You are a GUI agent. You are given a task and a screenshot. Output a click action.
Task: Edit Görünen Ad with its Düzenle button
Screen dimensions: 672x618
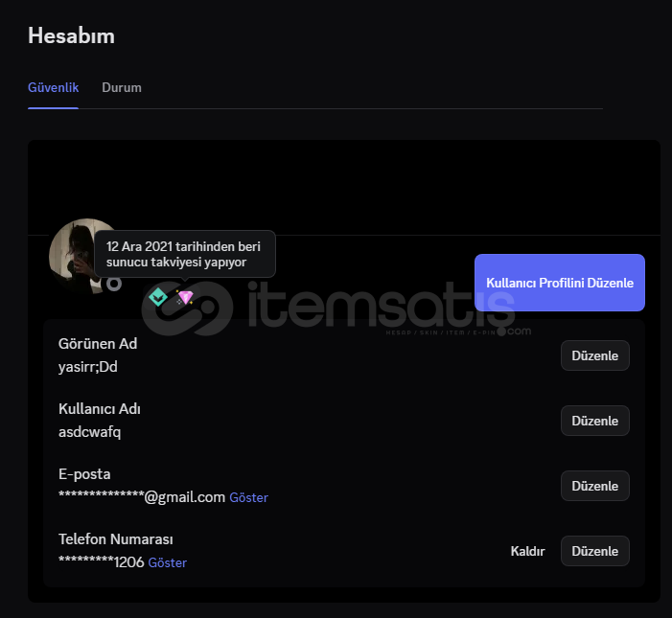point(595,355)
